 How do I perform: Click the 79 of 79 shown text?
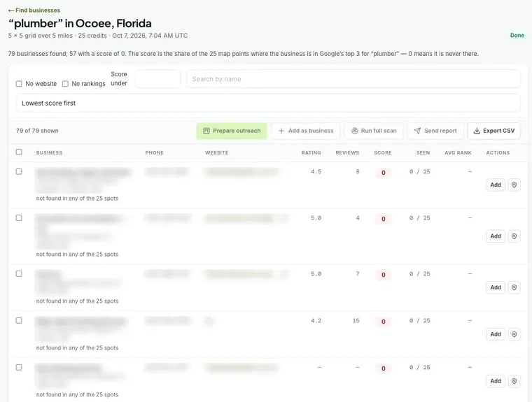pyautogui.click(x=37, y=131)
